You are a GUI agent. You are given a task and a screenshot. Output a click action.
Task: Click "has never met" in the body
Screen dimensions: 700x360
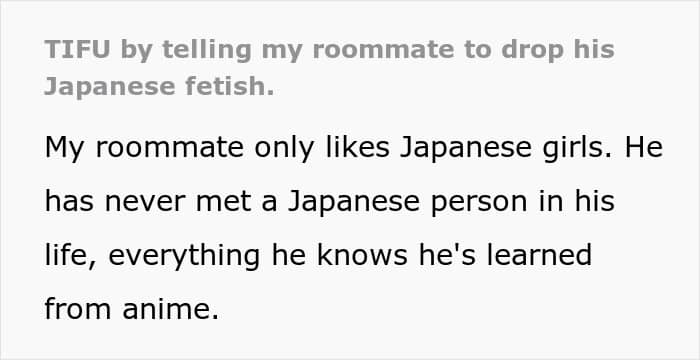pos(147,201)
